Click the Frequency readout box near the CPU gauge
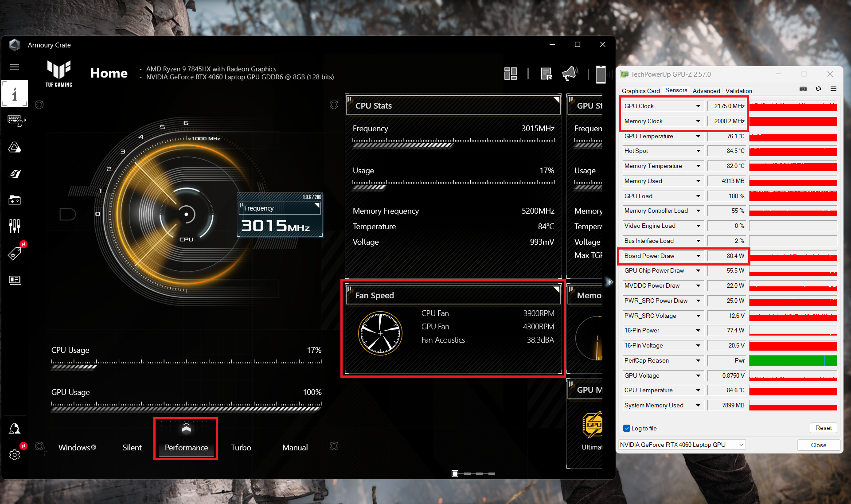Screen dimensions: 851x504 [280, 215]
